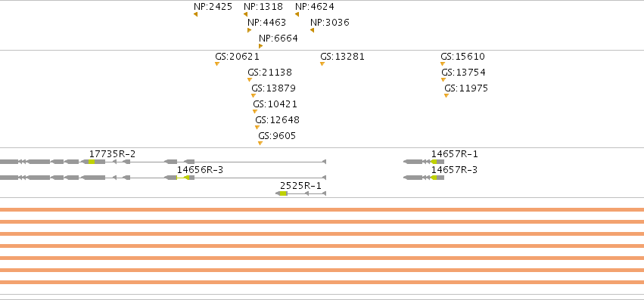644x300 pixels.
Task: Click the NP:1318 label text
Action: coord(263,7)
